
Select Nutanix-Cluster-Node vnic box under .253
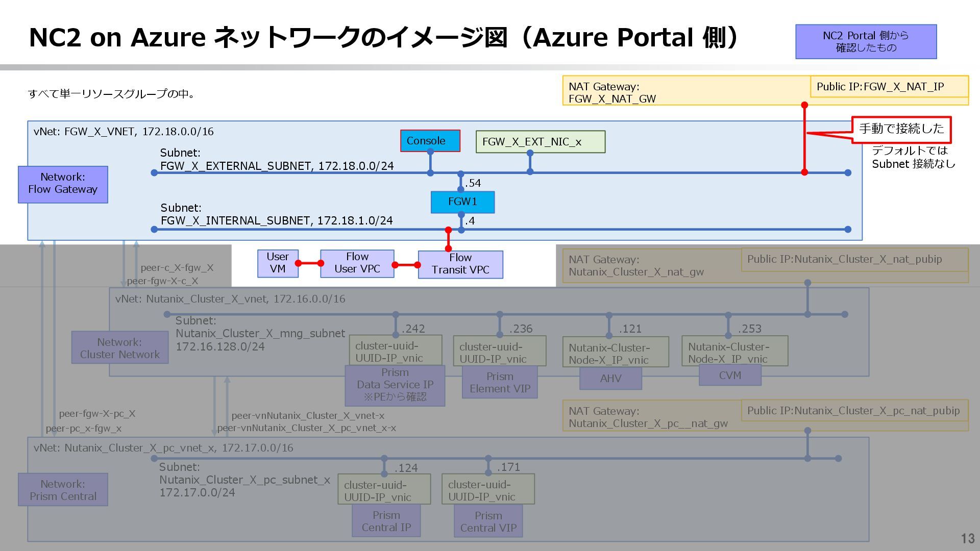coord(734,352)
